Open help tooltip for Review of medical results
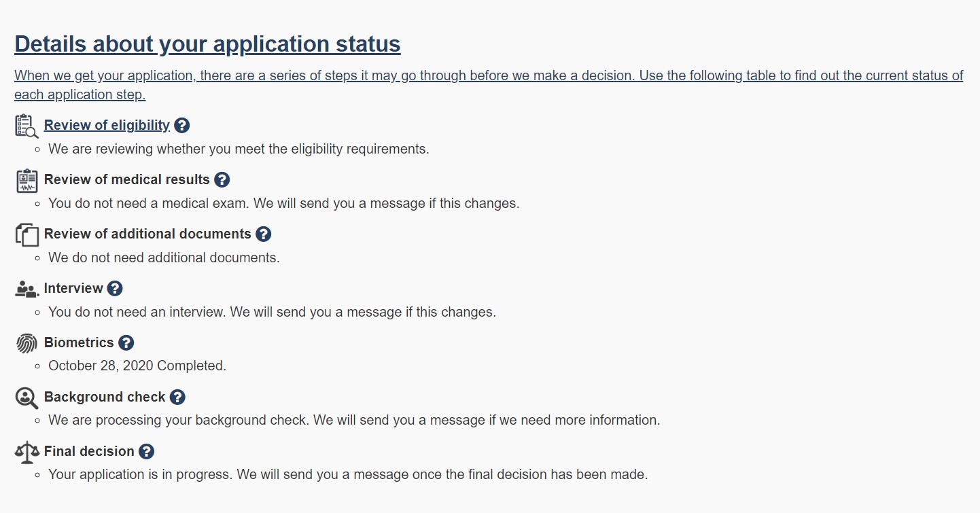Viewport: 980px width, 513px height. point(222,180)
